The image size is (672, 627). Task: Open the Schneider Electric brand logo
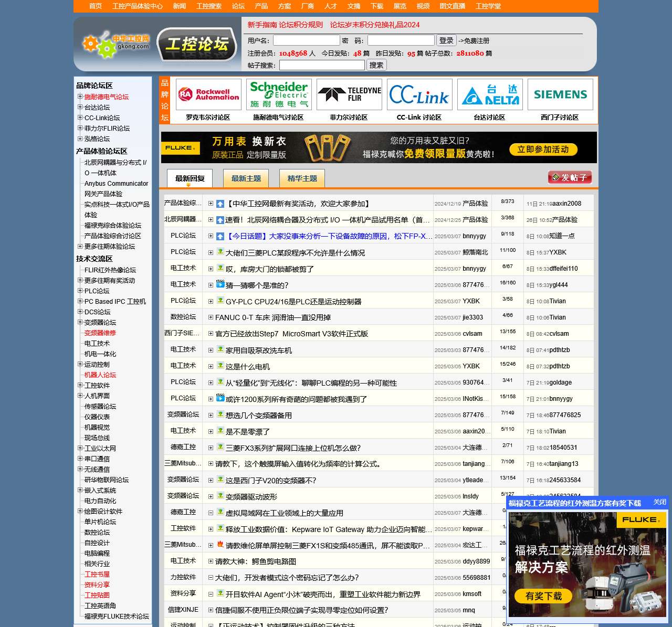[x=279, y=94]
